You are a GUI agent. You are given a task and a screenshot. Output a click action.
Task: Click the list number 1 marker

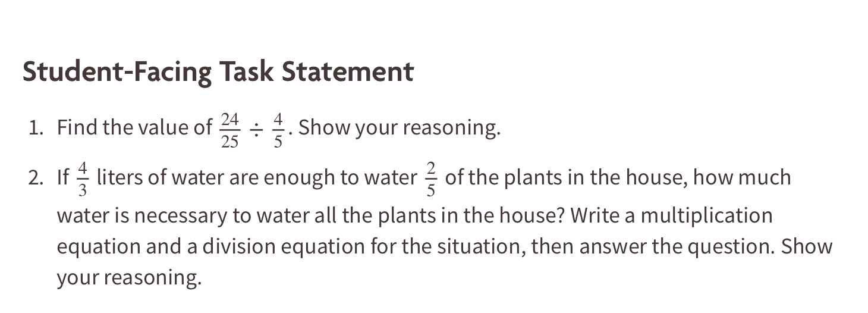[x=35, y=127]
